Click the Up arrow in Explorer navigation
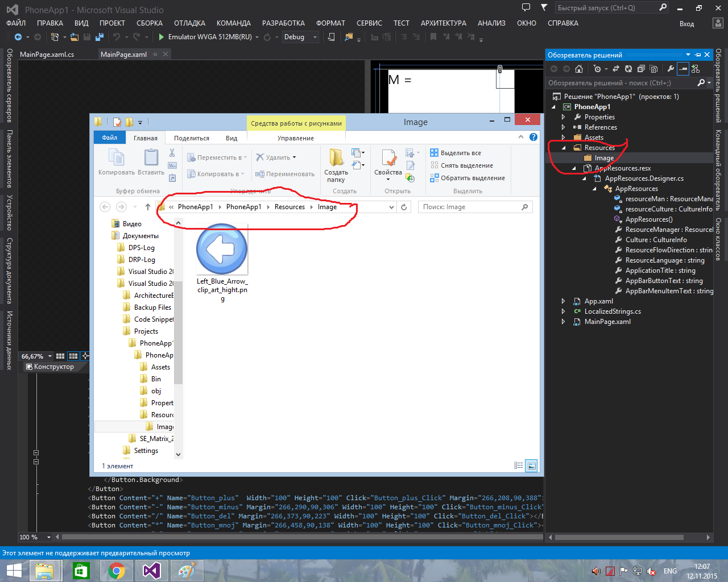 pyautogui.click(x=148, y=207)
